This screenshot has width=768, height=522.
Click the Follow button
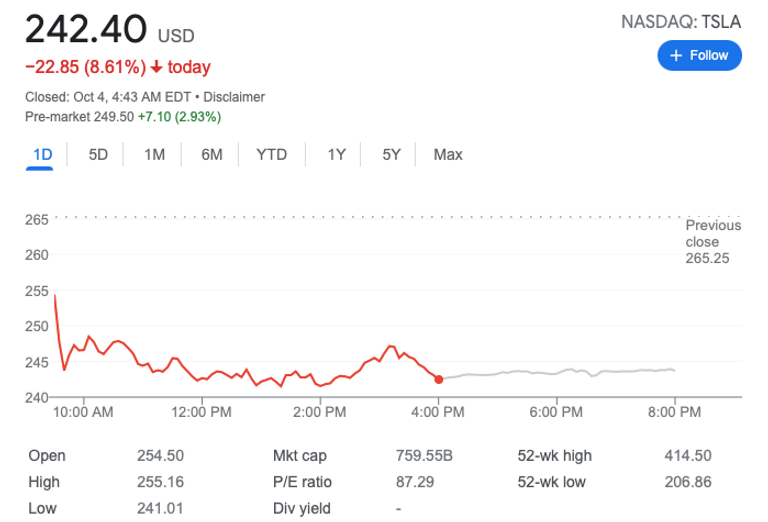point(699,55)
